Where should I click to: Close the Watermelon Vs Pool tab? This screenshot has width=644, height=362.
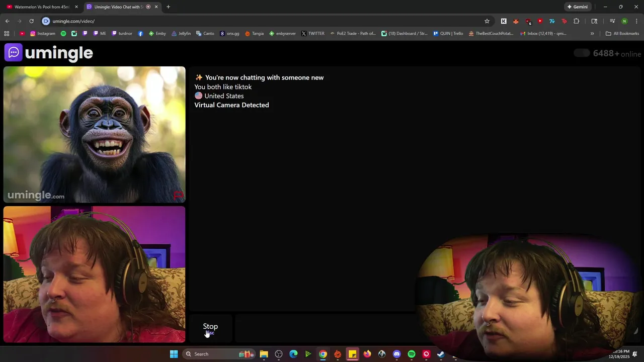point(76,7)
